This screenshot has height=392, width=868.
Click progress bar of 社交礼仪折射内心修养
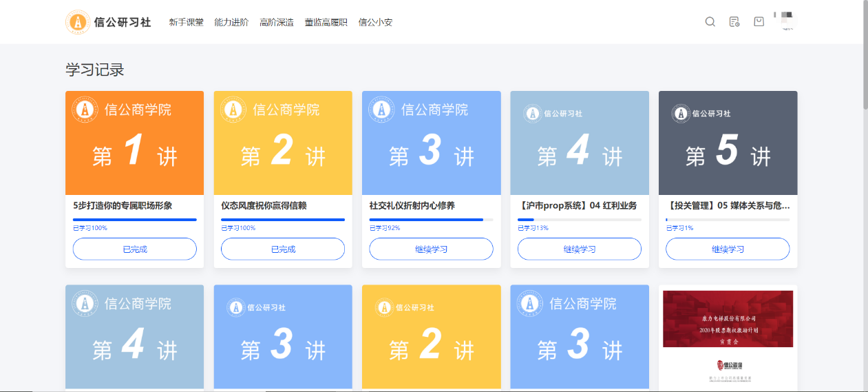431,220
